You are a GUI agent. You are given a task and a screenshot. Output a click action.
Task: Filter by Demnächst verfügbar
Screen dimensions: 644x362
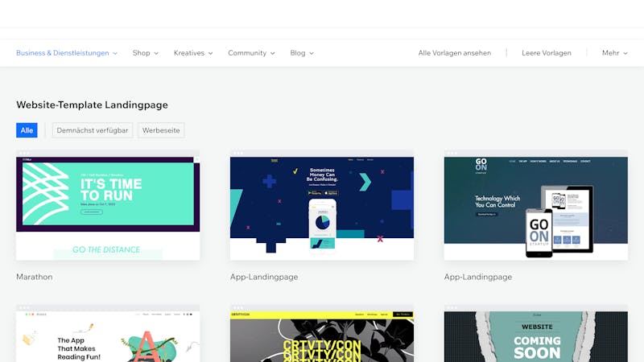tap(93, 130)
